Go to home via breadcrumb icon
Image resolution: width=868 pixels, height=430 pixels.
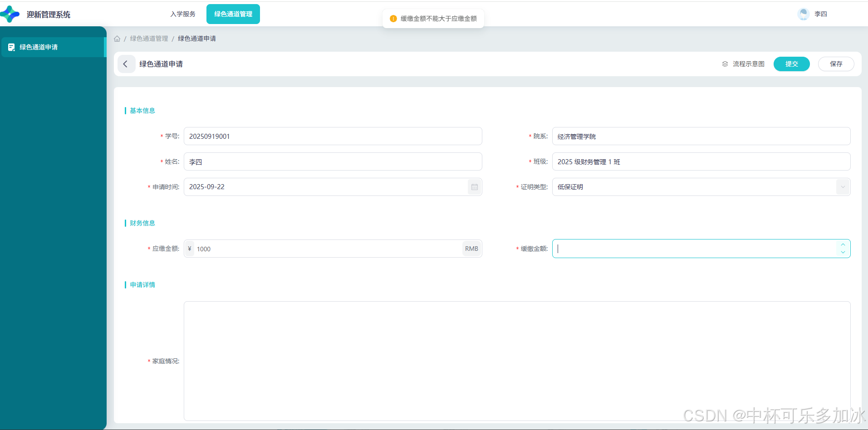117,39
